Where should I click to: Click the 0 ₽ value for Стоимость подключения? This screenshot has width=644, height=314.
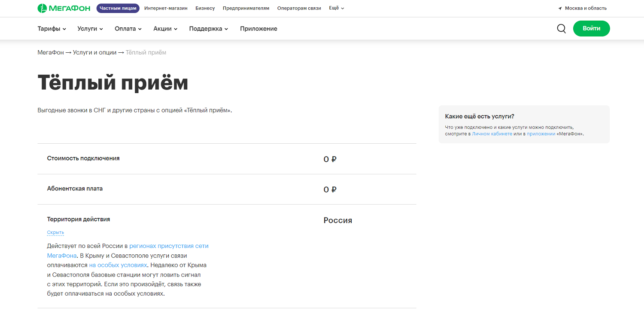[x=330, y=160]
